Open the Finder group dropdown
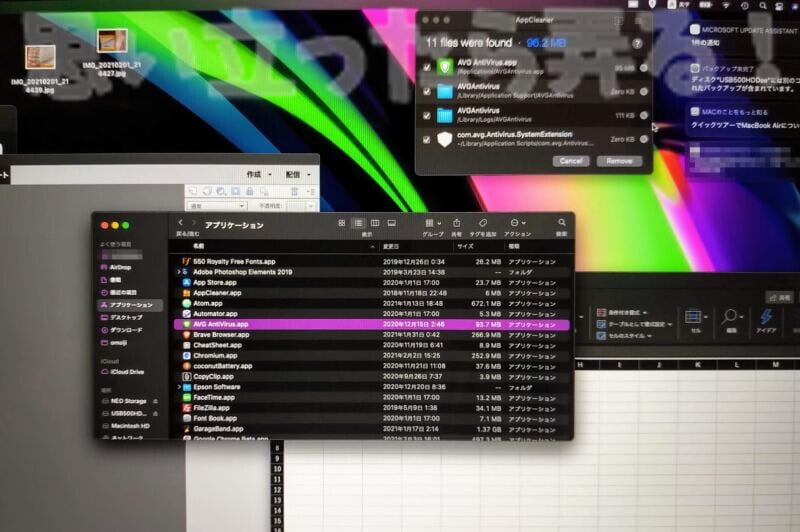800x532 pixels. (x=433, y=223)
